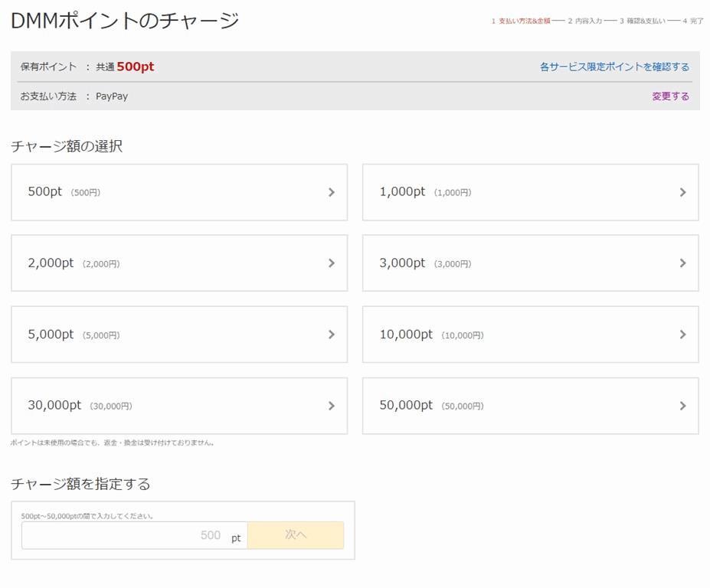Viewport: 710px width, 588px height.
Task: Click the chevron arrow on the 3,000pt option
Action: coord(682,263)
